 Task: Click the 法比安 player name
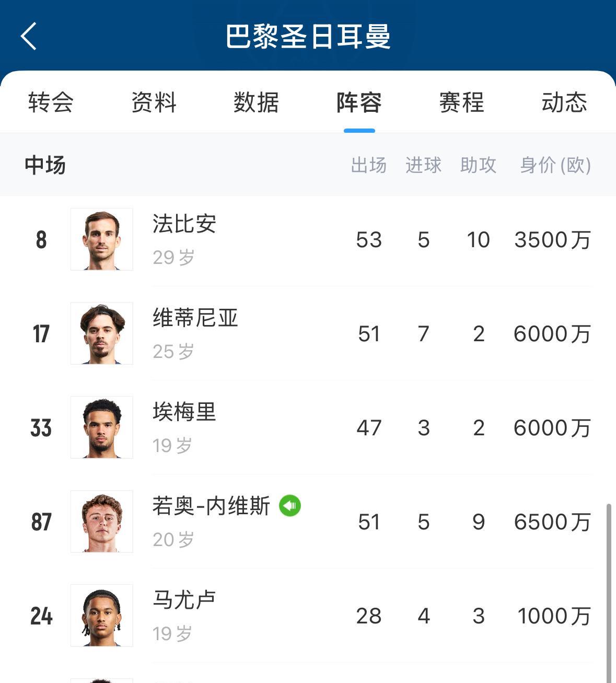[184, 224]
